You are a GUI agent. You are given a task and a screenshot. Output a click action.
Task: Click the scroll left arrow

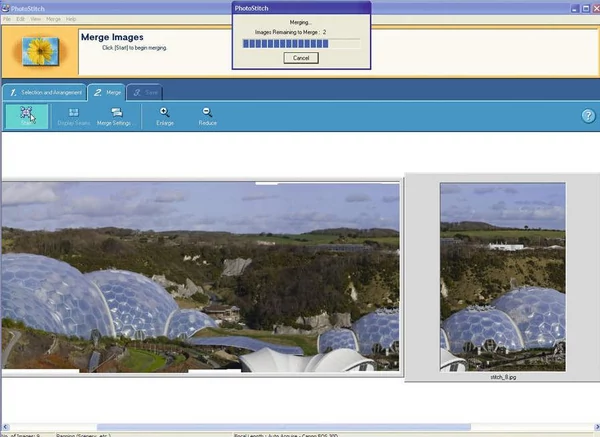tap(5, 427)
